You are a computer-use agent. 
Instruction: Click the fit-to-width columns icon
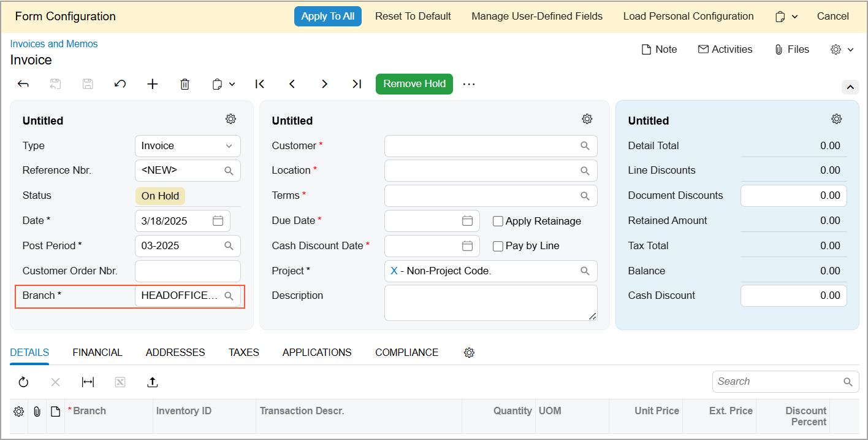[88, 382]
